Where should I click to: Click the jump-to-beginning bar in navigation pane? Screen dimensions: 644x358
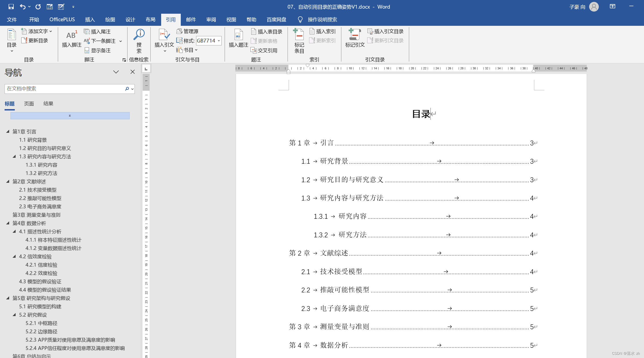70,116
